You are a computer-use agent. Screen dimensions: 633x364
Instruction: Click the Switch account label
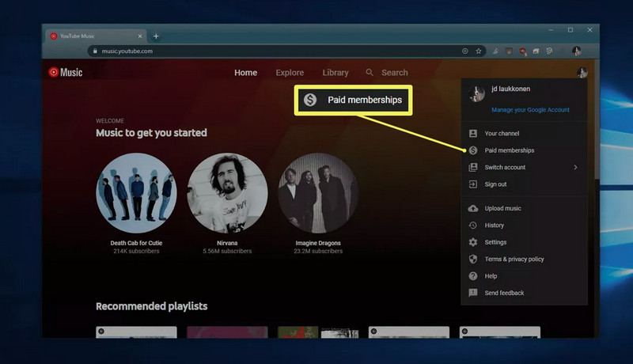pyautogui.click(x=505, y=167)
